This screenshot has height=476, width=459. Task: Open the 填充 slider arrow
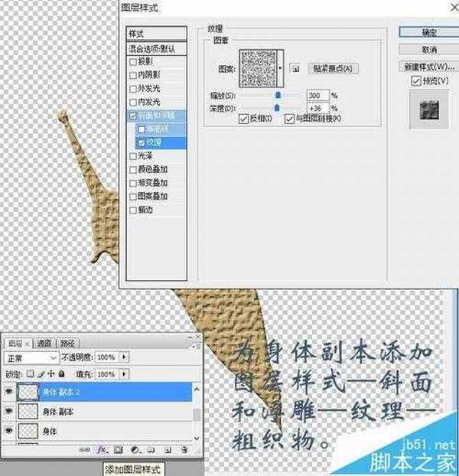pos(124,373)
